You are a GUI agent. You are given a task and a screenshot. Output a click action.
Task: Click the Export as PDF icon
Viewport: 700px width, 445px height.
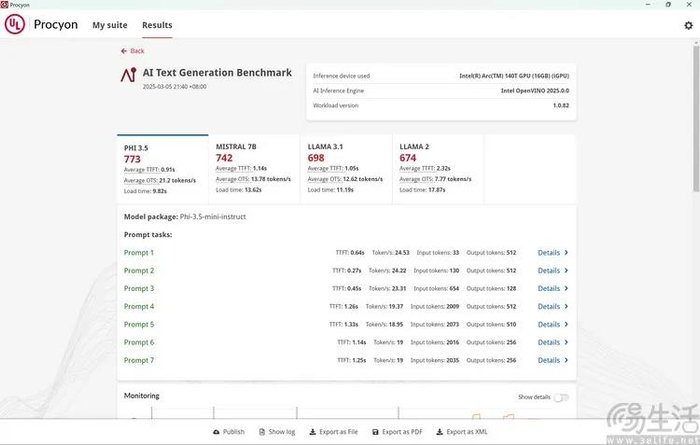[x=375, y=432]
